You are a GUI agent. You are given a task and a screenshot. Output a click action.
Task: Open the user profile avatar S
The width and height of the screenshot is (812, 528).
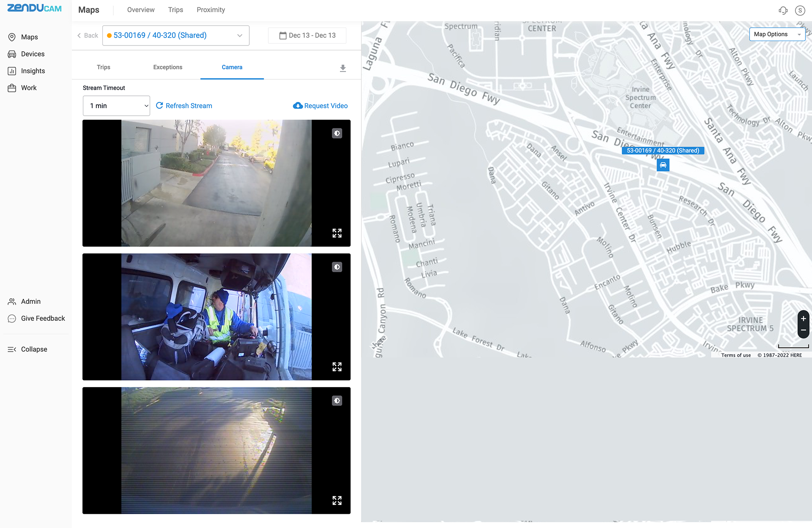coord(800,11)
